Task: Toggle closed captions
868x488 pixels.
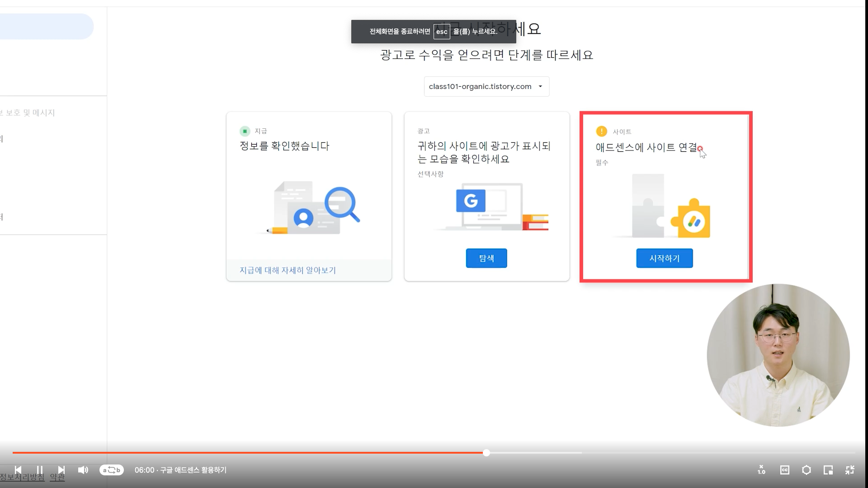Action: click(784, 470)
